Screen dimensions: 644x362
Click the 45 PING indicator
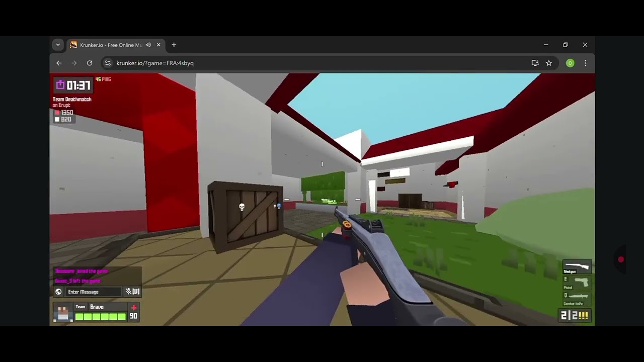point(103,79)
